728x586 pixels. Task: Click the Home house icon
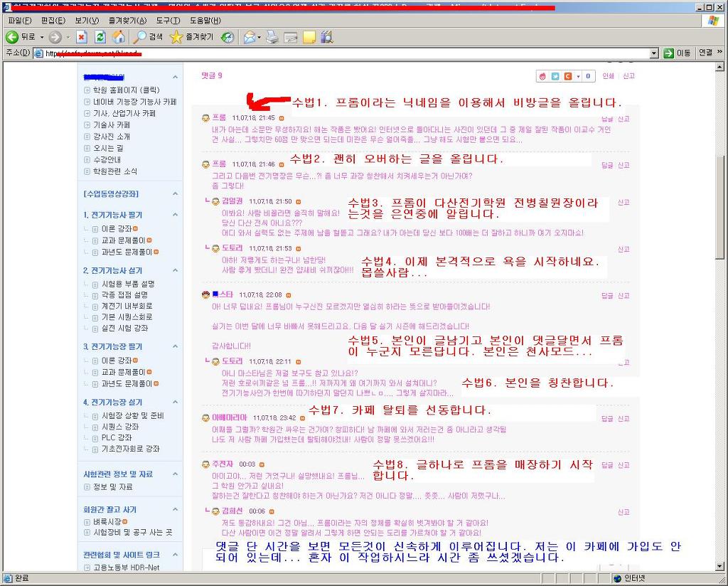(119, 37)
